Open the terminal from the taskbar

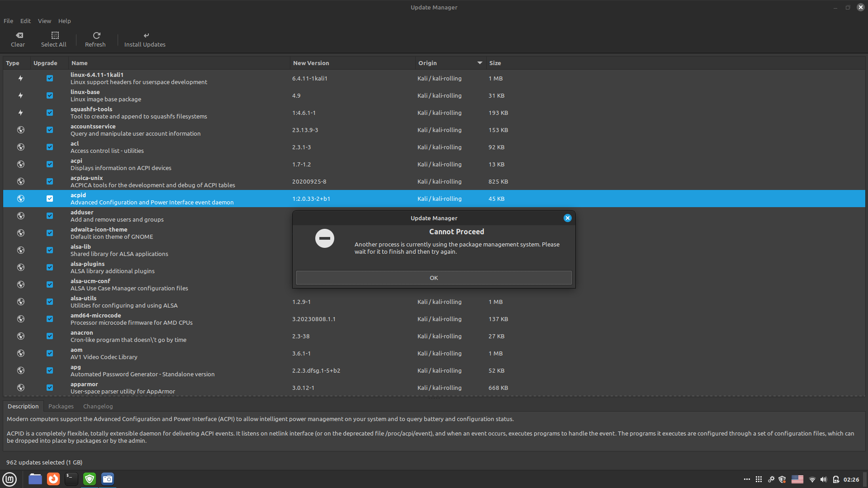tap(71, 479)
